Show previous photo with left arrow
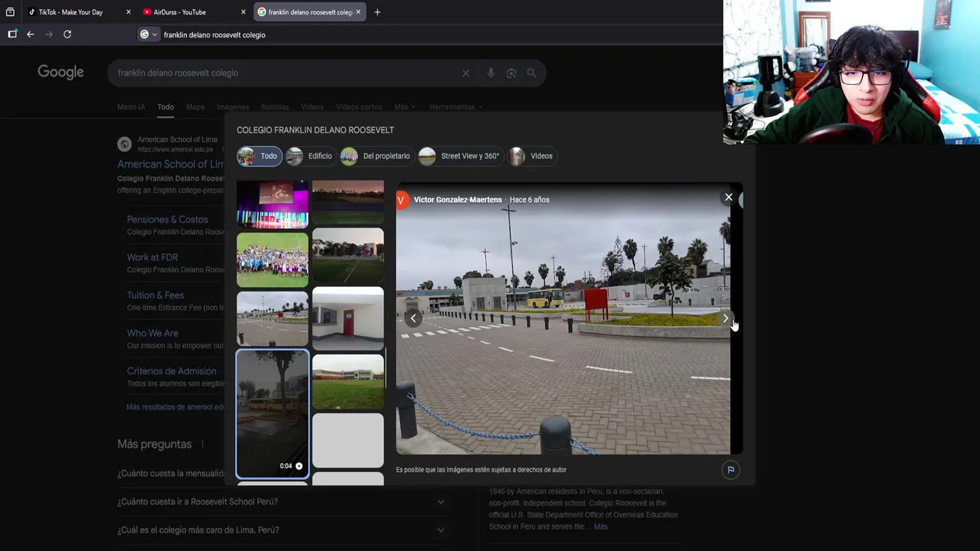Image resolution: width=980 pixels, height=551 pixels. point(413,318)
